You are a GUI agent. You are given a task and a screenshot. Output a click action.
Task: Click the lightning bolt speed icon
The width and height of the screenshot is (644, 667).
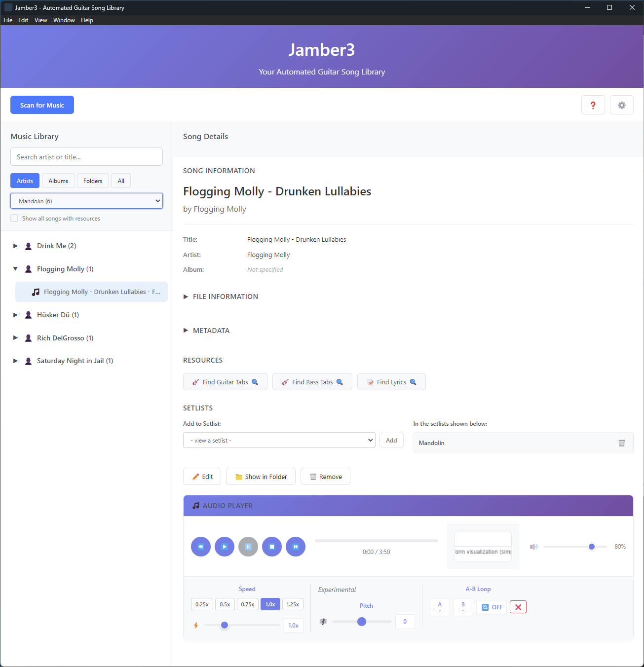tap(196, 625)
